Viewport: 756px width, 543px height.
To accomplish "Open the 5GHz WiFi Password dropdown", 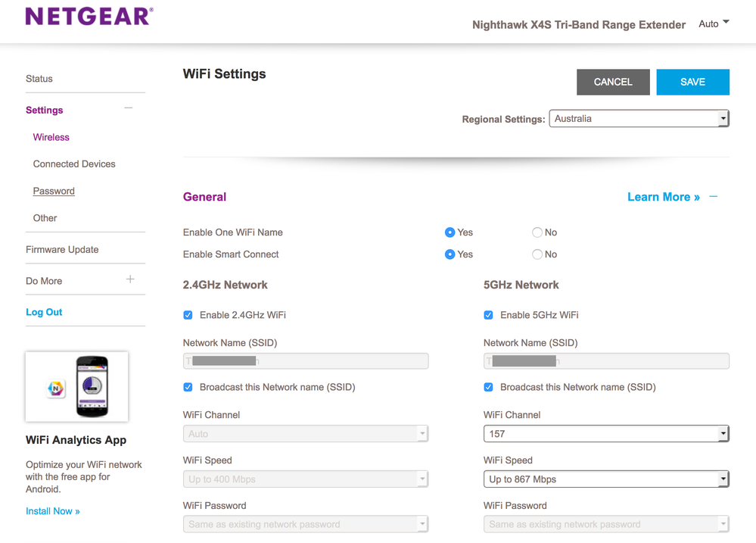I will [x=606, y=524].
